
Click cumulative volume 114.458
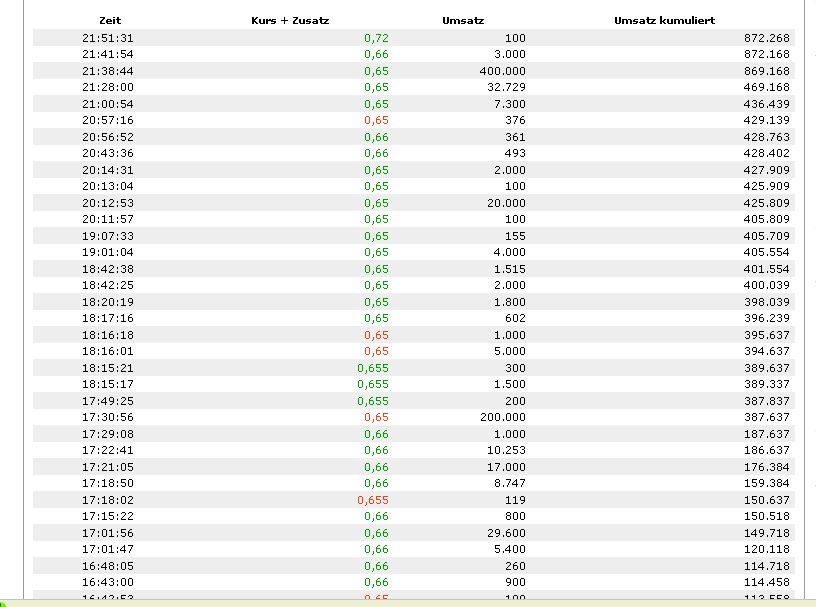767,583
